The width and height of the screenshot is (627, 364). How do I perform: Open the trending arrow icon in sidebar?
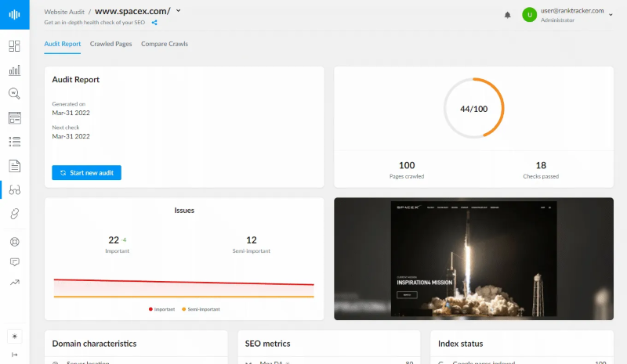[14, 283]
